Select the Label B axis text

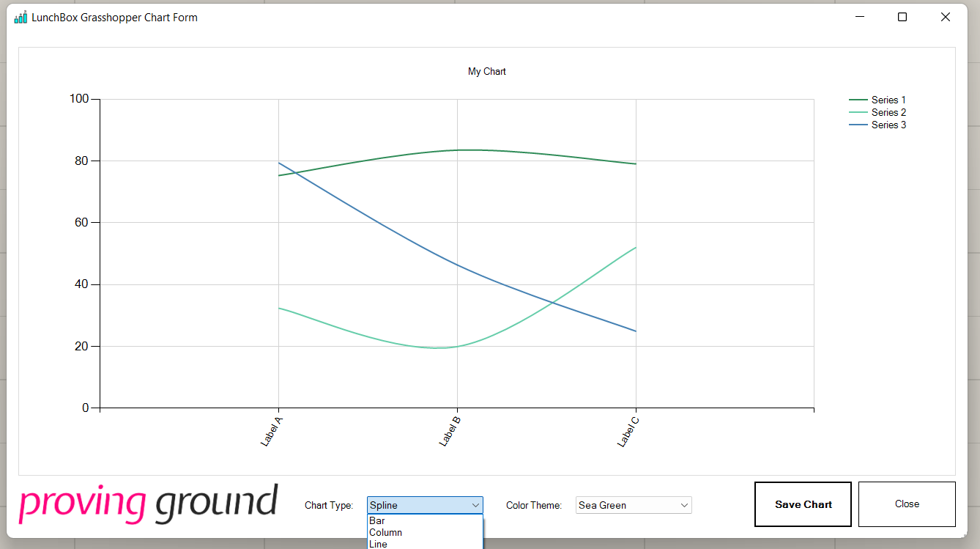coord(449,429)
